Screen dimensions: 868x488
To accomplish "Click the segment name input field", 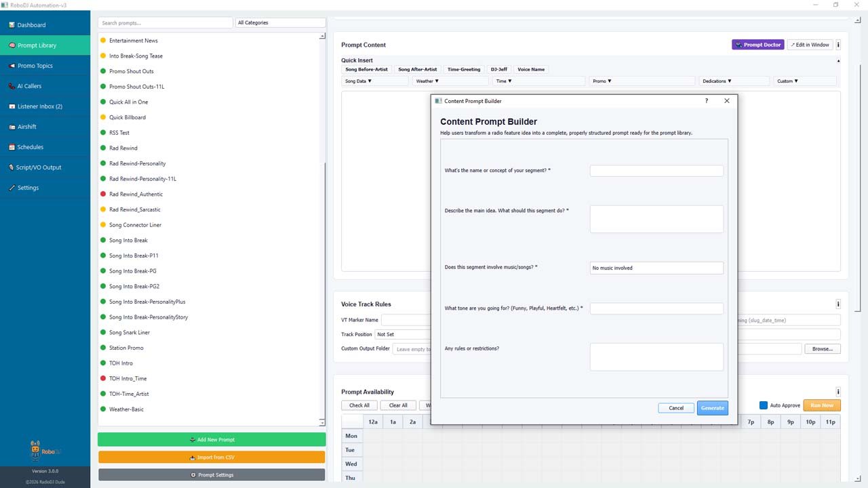I will [x=656, y=171].
